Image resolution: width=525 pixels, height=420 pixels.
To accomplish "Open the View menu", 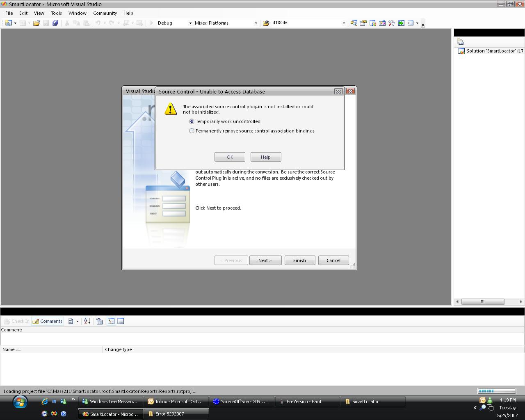I will pos(39,13).
